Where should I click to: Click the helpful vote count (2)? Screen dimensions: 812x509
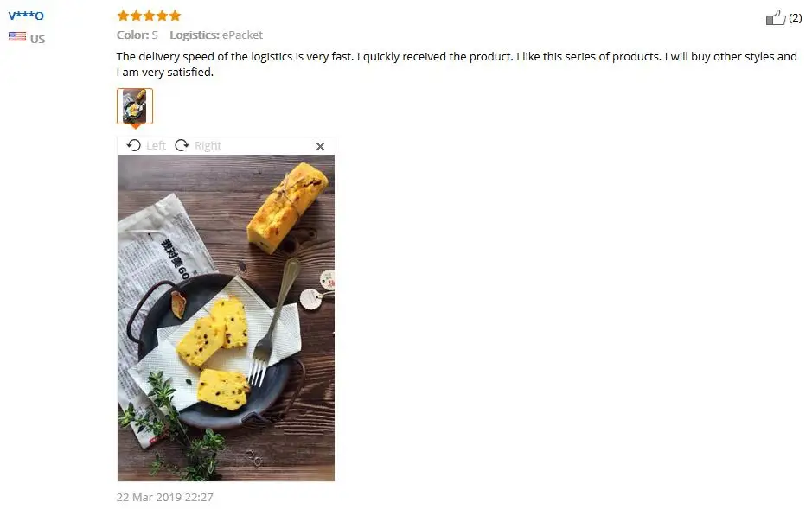click(x=795, y=18)
